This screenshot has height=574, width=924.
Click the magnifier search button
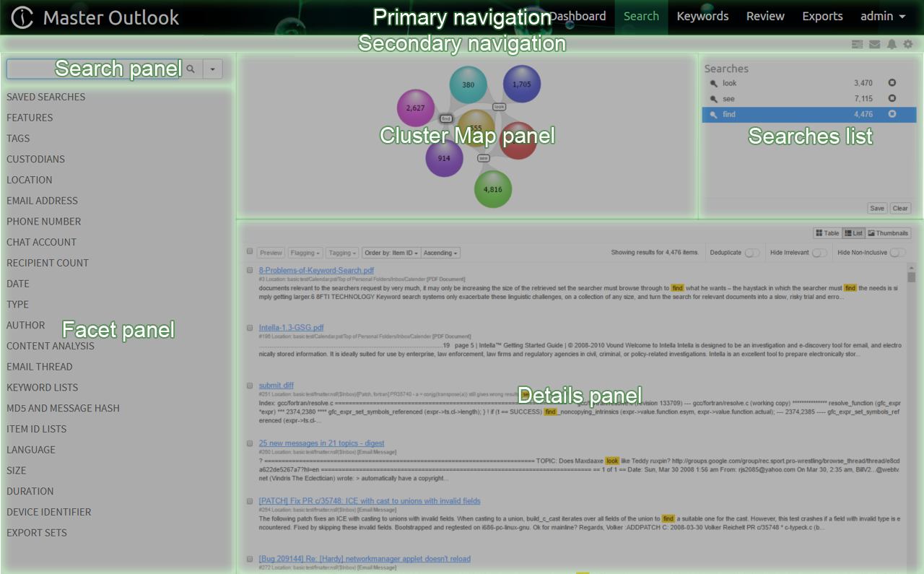pyautogui.click(x=191, y=69)
